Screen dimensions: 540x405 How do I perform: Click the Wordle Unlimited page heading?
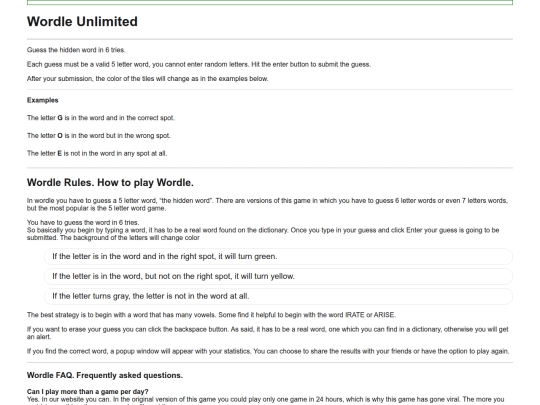82,21
